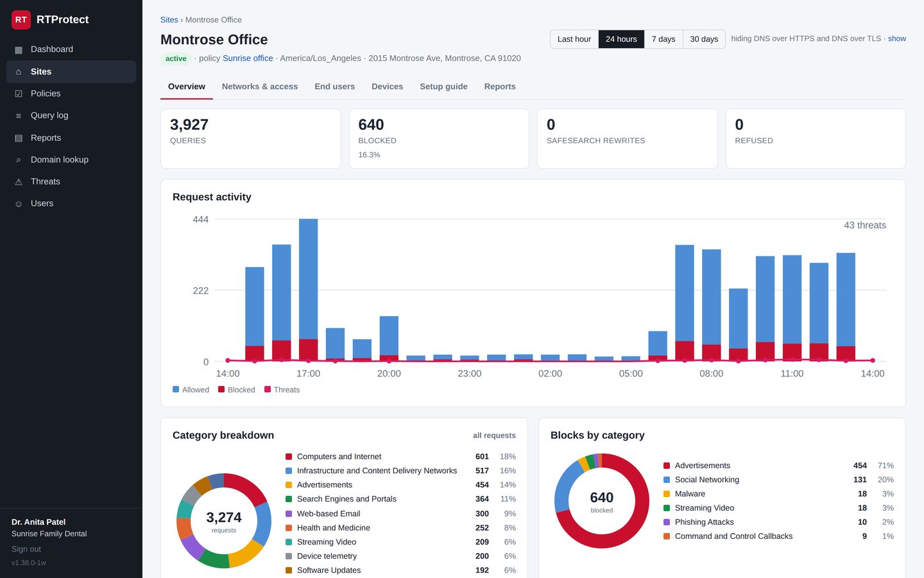Click the Policies checkbox icon in sidebar

19,94
